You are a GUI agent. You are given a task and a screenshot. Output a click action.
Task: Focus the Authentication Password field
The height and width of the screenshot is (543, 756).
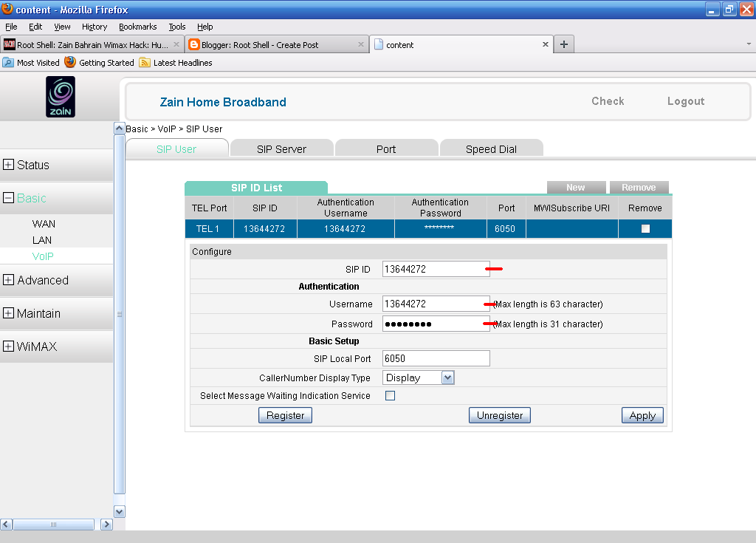click(436, 324)
